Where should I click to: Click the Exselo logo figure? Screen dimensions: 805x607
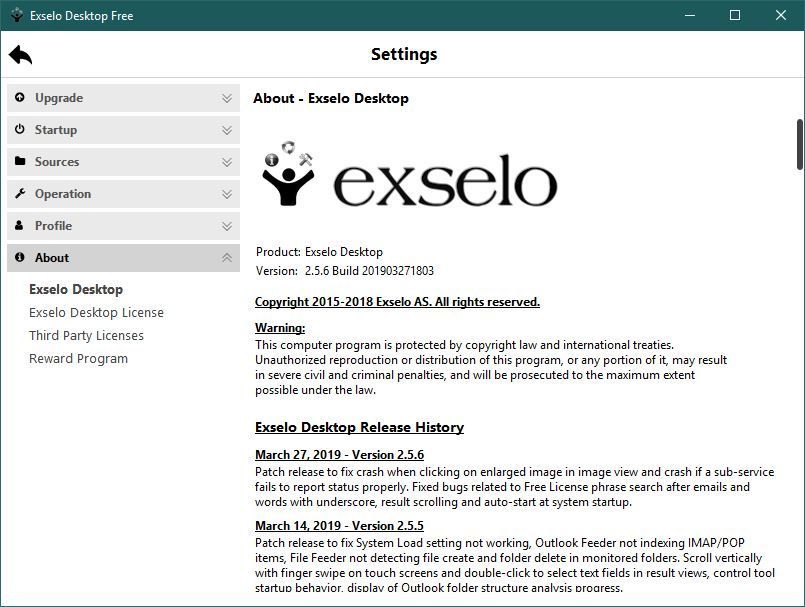[288, 174]
